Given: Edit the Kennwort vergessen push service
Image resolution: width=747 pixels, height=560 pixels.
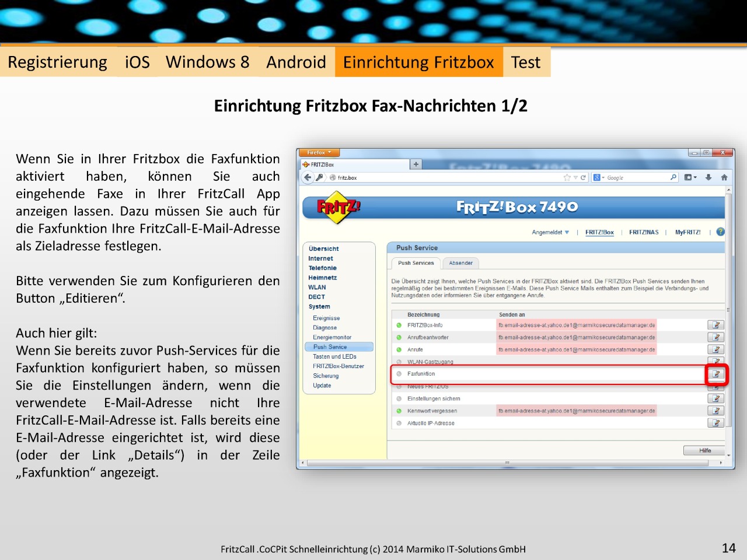Looking at the screenshot, I should click(x=715, y=411).
